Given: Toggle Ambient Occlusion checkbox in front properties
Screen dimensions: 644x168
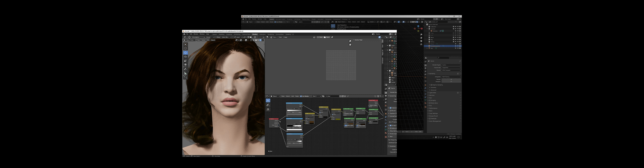Looking at the screenshot, I should coord(390,108).
